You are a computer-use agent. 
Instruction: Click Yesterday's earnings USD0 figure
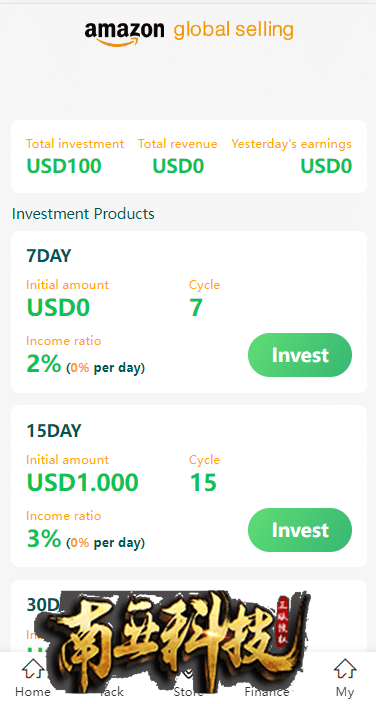[326, 167]
